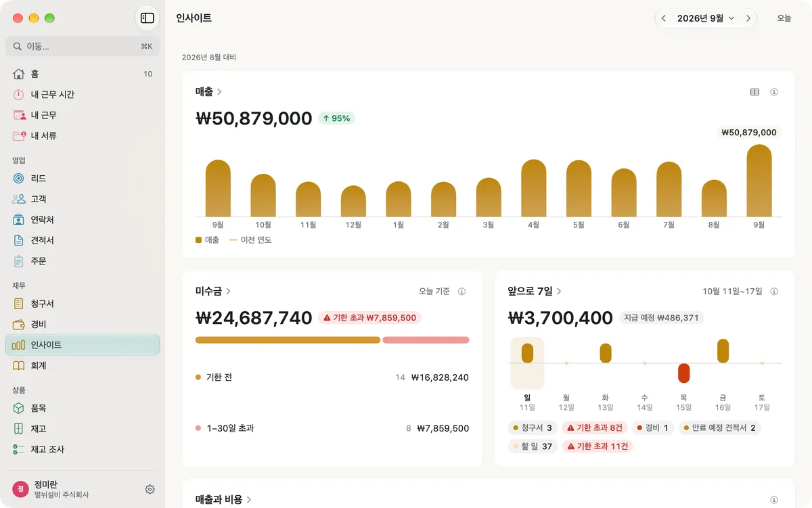Open 견적서 estimates page

click(83, 240)
